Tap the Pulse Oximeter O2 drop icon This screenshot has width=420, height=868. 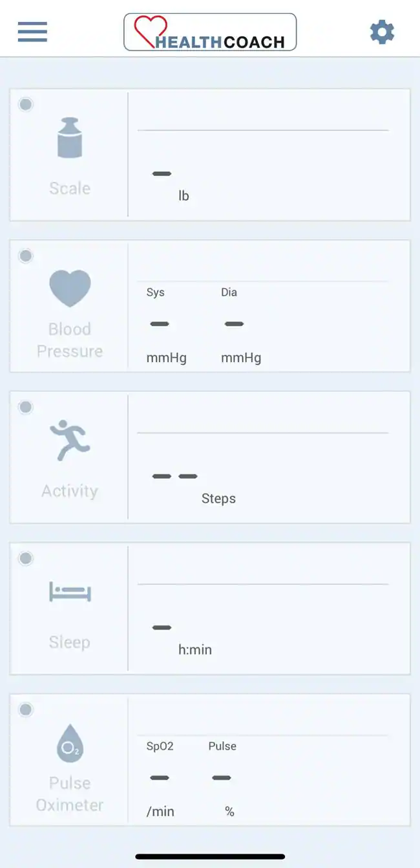(70, 743)
